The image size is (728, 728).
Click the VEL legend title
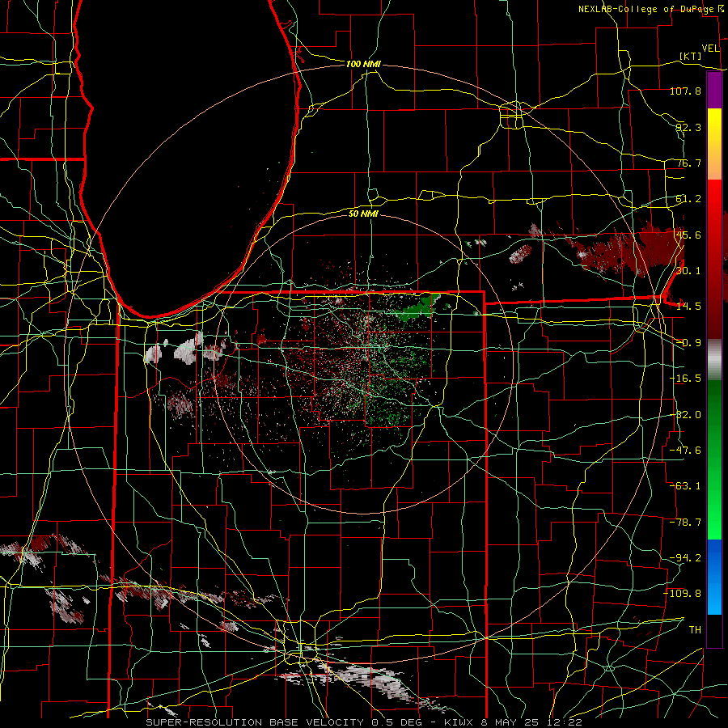point(710,49)
